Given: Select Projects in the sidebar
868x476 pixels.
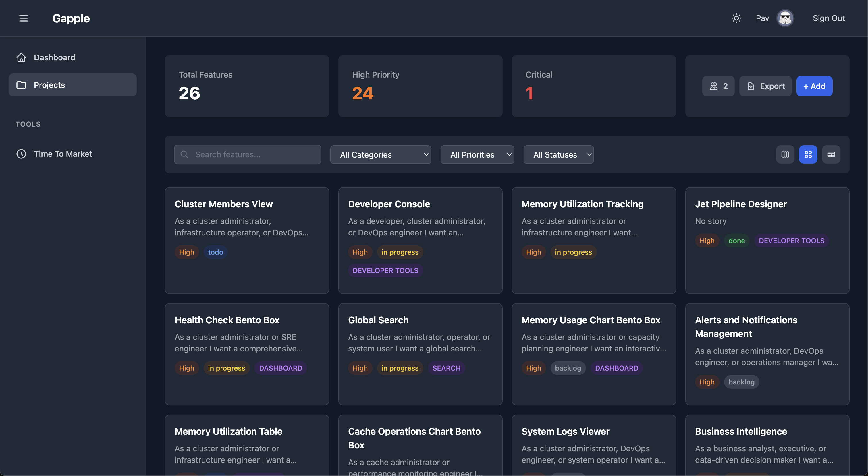Looking at the screenshot, I should [x=49, y=85].
